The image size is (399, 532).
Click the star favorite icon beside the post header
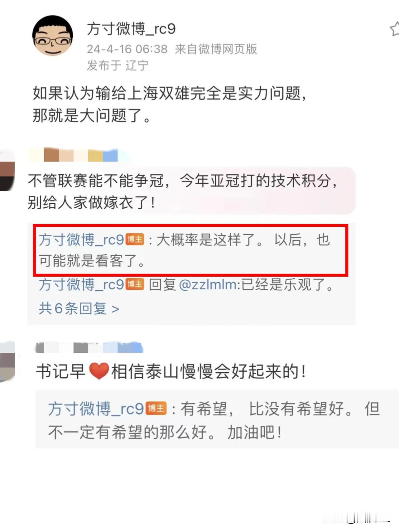coord(395,30)
